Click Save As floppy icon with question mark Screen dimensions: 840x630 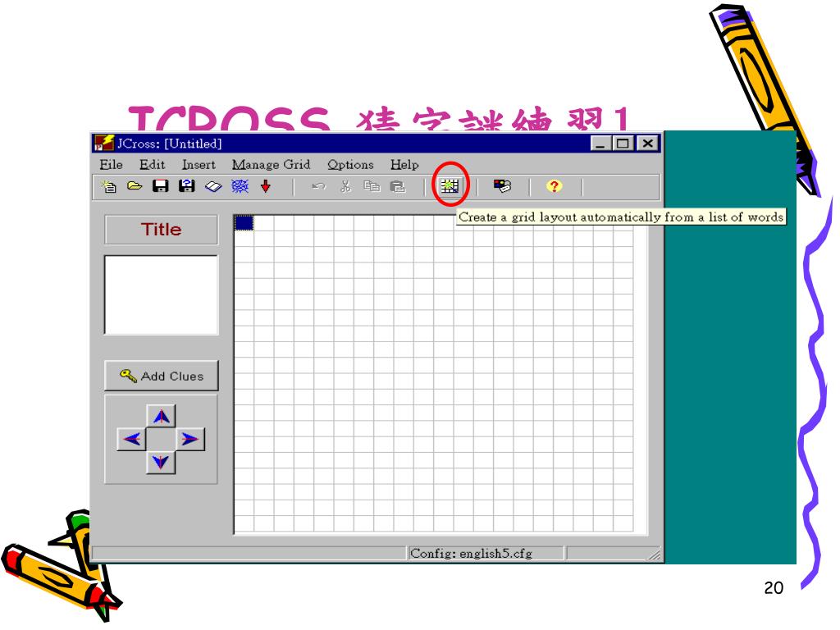point(186,186)
